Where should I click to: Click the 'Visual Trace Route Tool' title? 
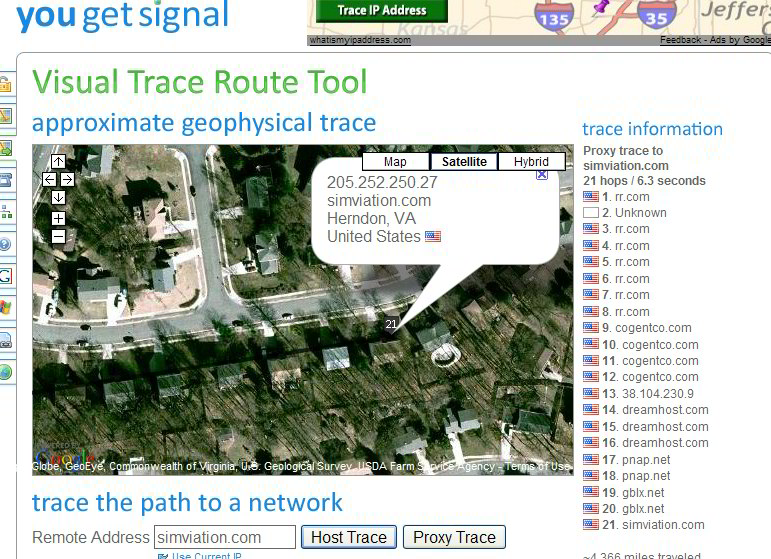[x=200, y=82]
